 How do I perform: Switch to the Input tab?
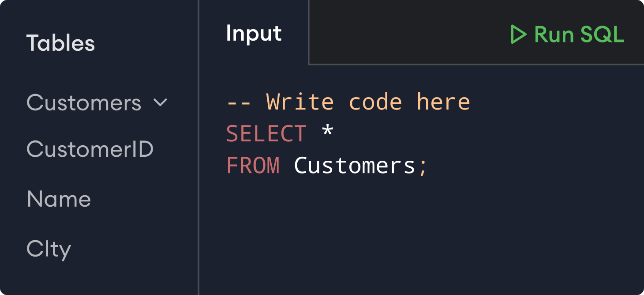pos(254,33)
